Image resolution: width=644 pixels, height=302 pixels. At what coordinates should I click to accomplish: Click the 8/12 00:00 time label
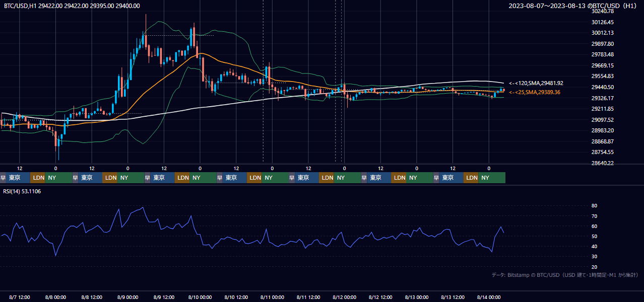pos(344,297)
